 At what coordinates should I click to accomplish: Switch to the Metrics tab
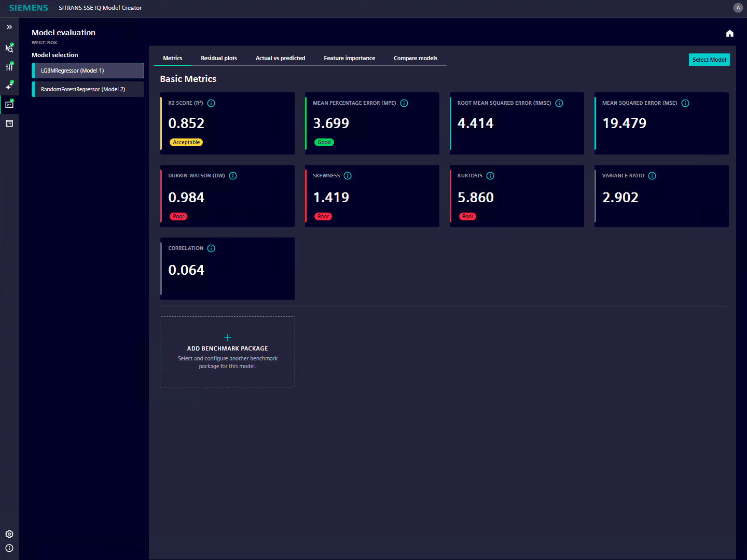pos(173,58)
